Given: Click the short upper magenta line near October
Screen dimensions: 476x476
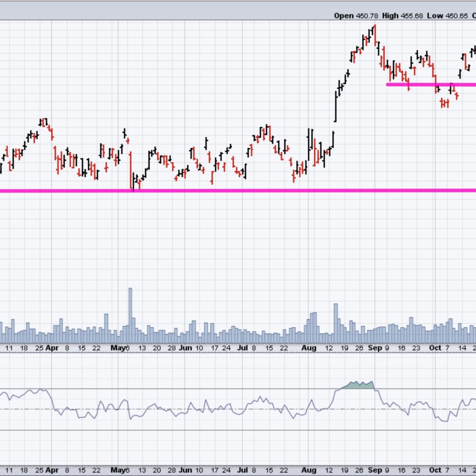Looking at the screenshot, I should pyautogui.click(x=431, y=85).
